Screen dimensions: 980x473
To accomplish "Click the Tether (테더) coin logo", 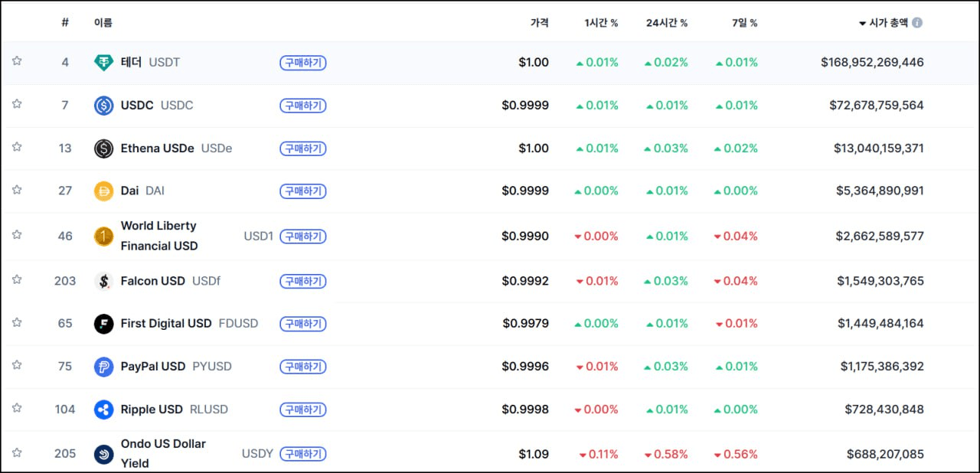I will 103,63.
